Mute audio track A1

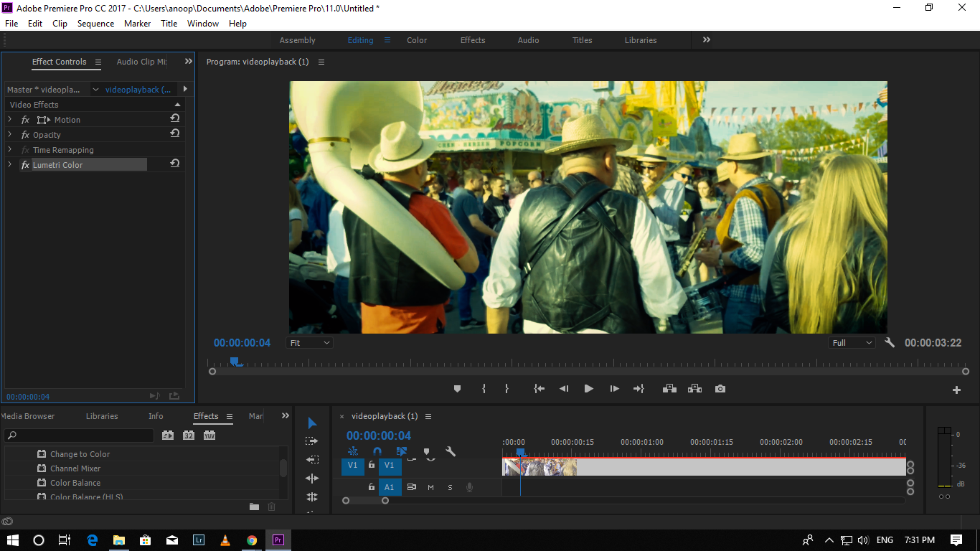click(x=430, y=487)
